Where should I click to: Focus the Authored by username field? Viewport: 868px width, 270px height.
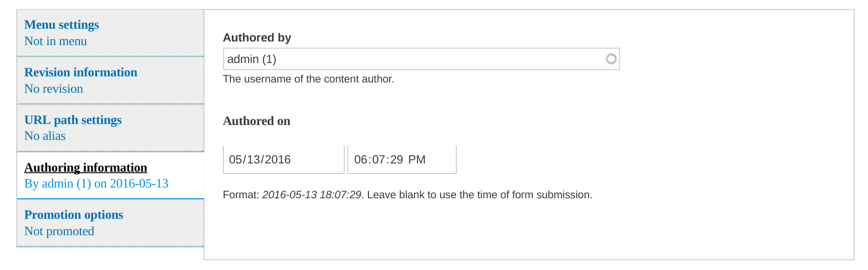(x=409, y=59)
